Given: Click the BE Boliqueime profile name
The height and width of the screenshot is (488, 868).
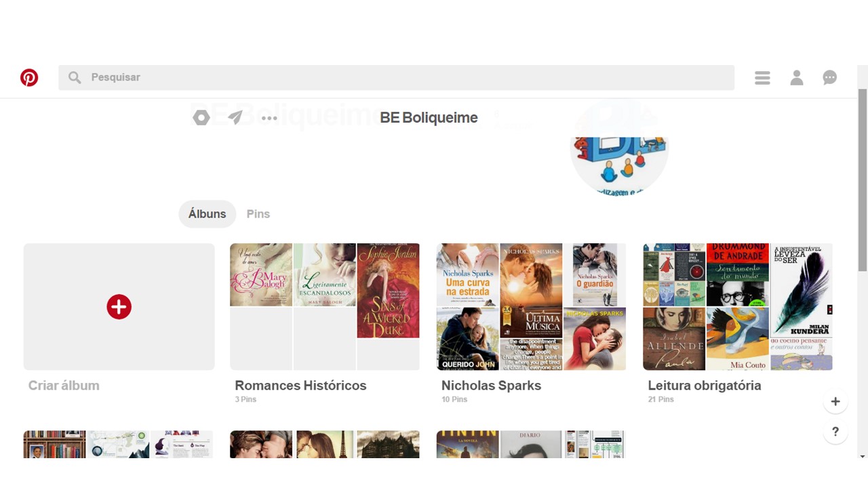Looking at the screenshot, I should pos(429,117).
